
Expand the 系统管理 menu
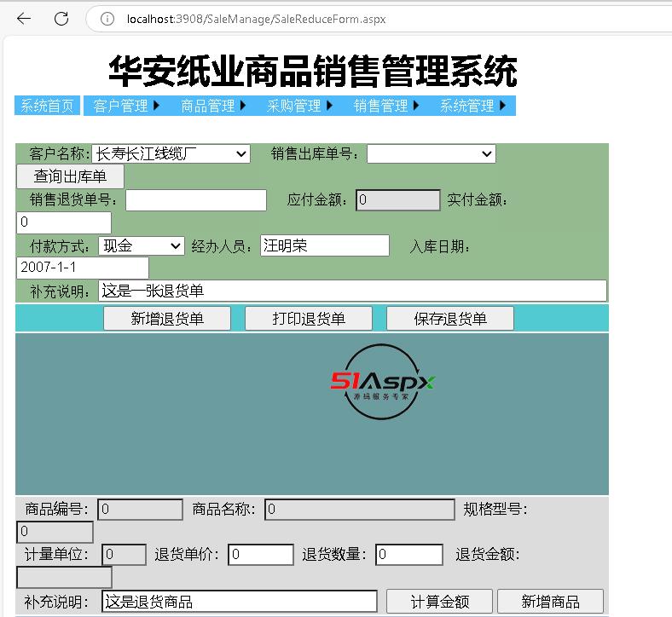pyautogui.click(x=472, y=106)
